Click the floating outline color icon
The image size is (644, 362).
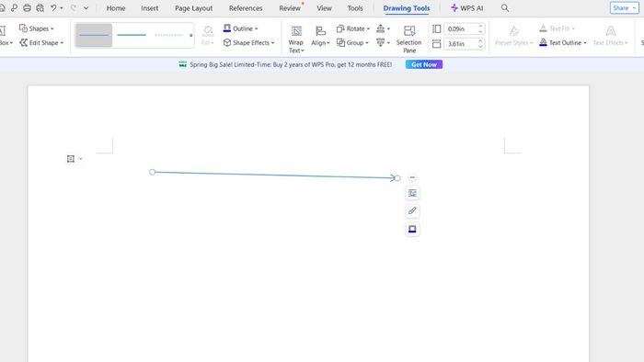pos(412,229)
